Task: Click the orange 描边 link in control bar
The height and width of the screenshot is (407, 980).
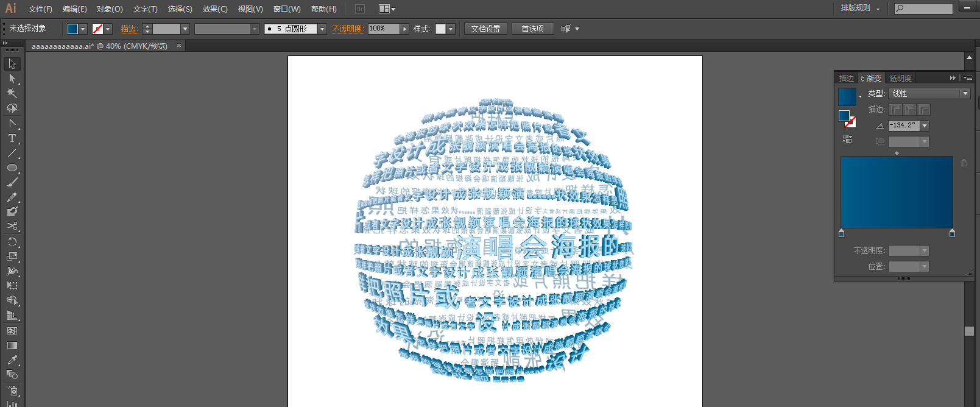Action: coord(129,29)
